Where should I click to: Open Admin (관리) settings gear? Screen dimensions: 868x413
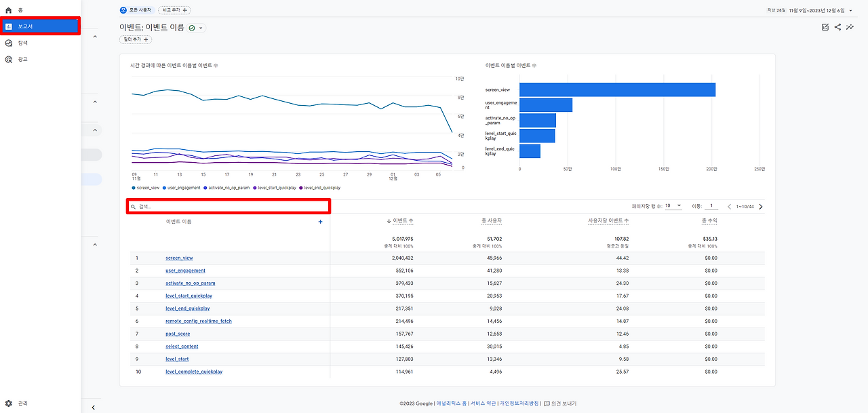tap(9, 403)
